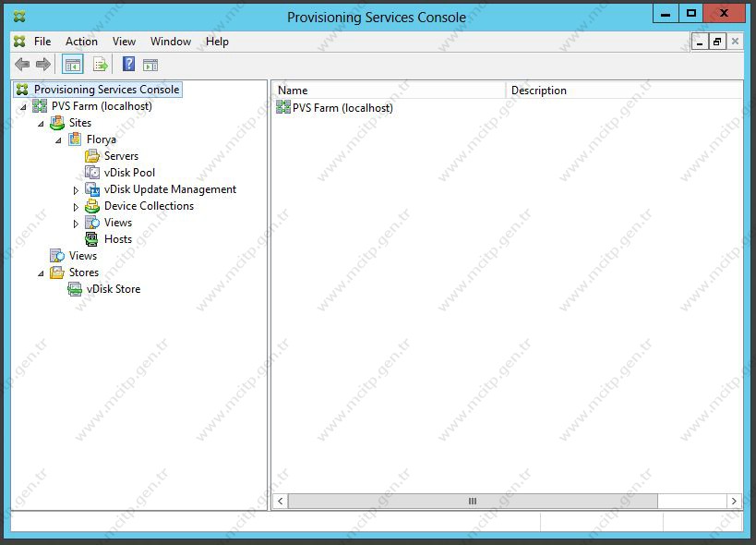Click the vDisk Pool icon
The width and height of the screenshot is (756, 545).
point(92,172)
